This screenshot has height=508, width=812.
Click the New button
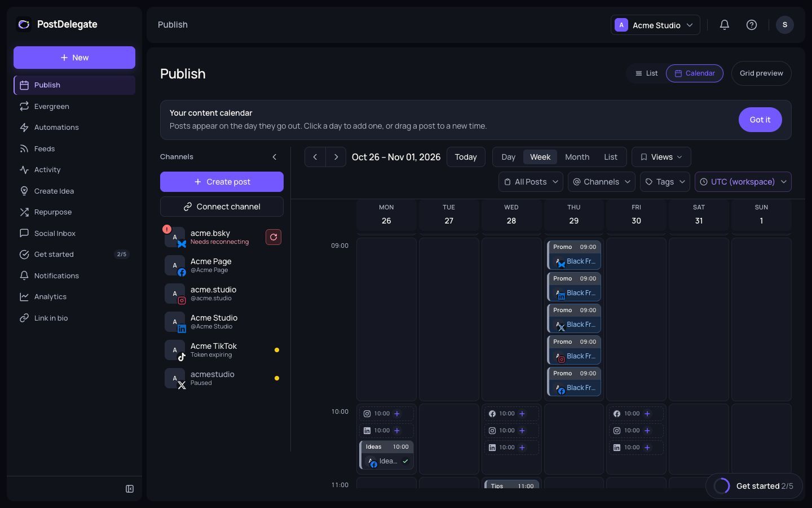[x=74, y=58]
